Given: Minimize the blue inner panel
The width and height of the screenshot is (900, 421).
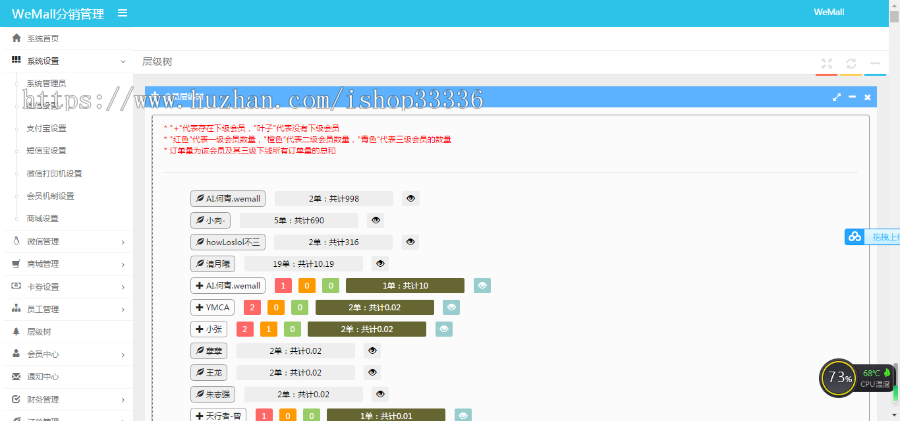Looking at the screenshot, I should [852, 97].
